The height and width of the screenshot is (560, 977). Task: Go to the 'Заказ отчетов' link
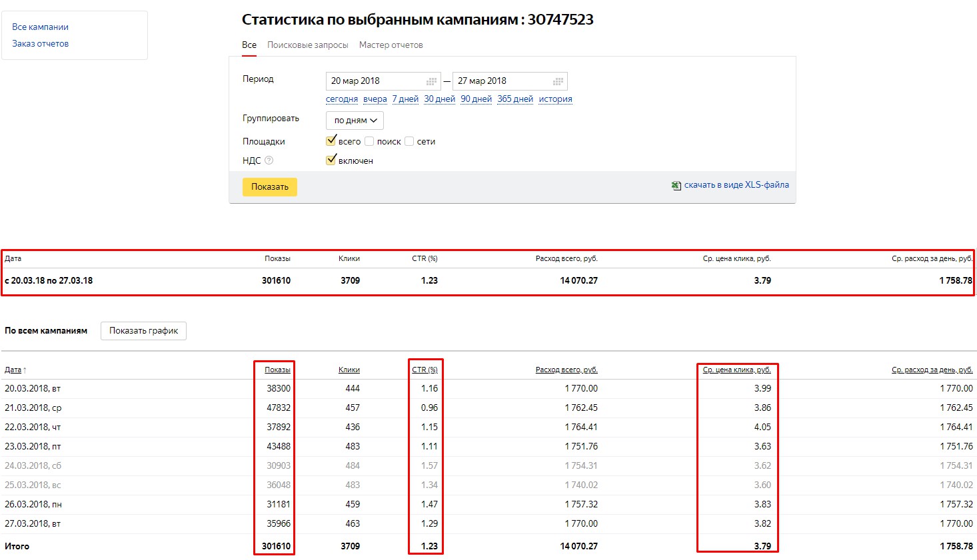point(40,44)
